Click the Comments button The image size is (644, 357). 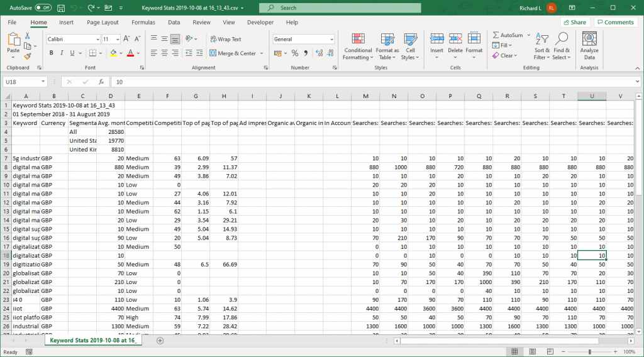coord(616,22)
